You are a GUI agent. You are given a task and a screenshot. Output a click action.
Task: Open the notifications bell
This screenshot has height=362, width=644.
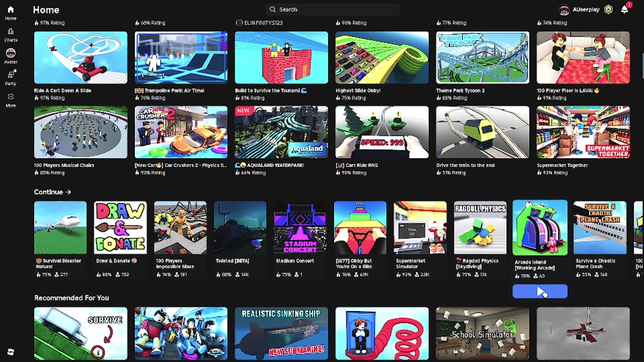coord(624,10)
